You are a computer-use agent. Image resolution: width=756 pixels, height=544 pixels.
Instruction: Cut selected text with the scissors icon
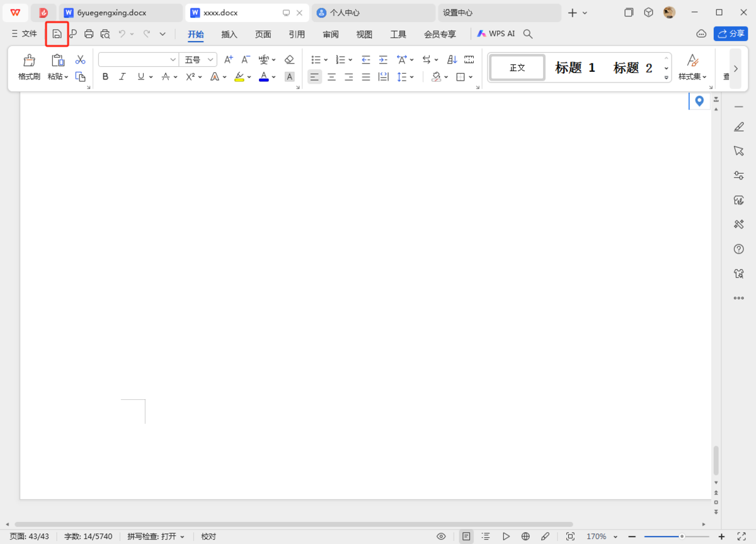80,59
